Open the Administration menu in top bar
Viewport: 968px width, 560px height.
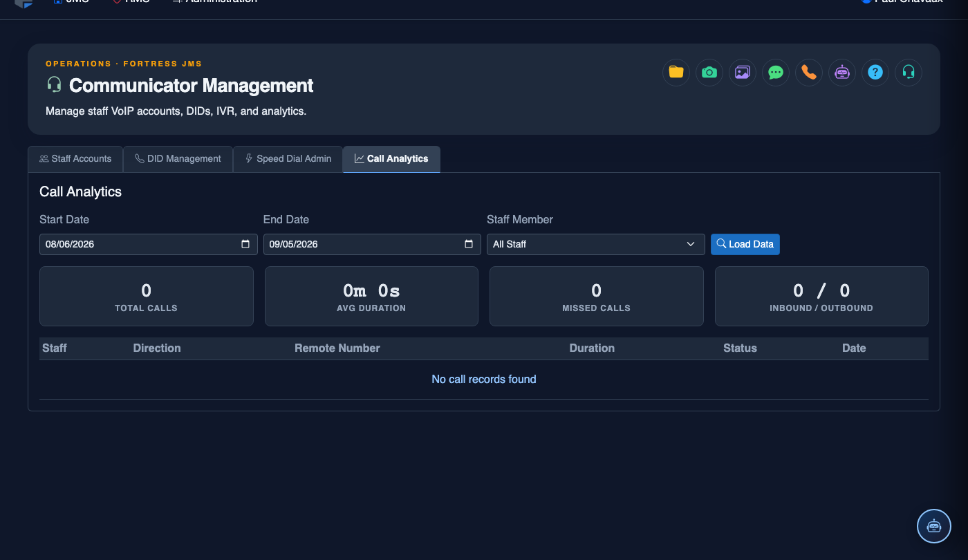[x=215, y=2]
